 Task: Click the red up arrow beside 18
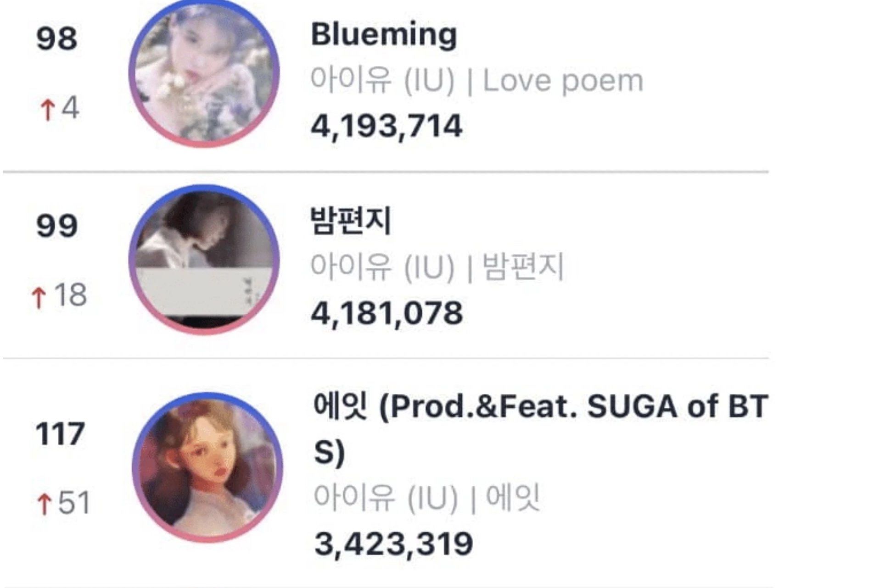39,297
